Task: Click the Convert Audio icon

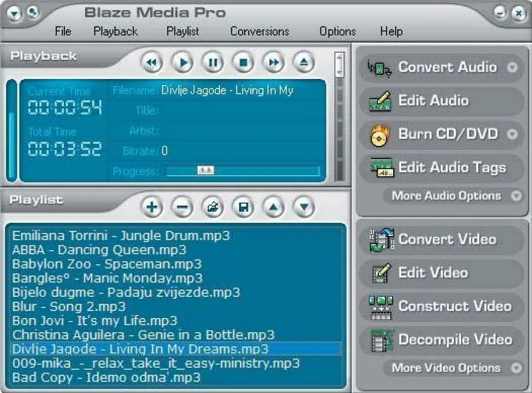Action: [x=379, y=68]
